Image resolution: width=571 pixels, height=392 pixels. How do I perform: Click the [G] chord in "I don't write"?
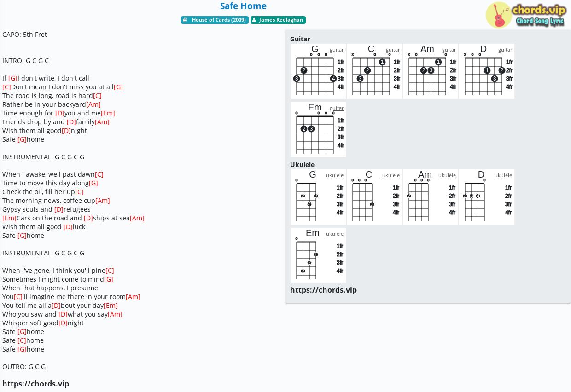pos(13,78)
